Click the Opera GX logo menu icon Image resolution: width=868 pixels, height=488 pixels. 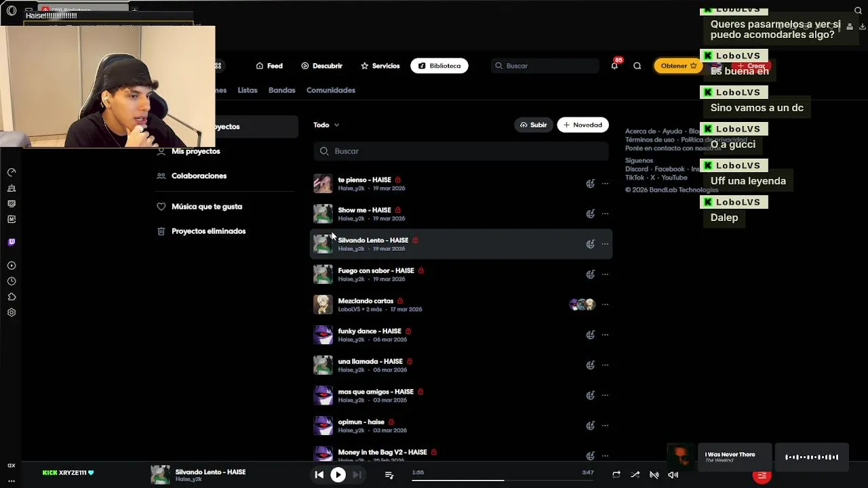tap(12, 11)
